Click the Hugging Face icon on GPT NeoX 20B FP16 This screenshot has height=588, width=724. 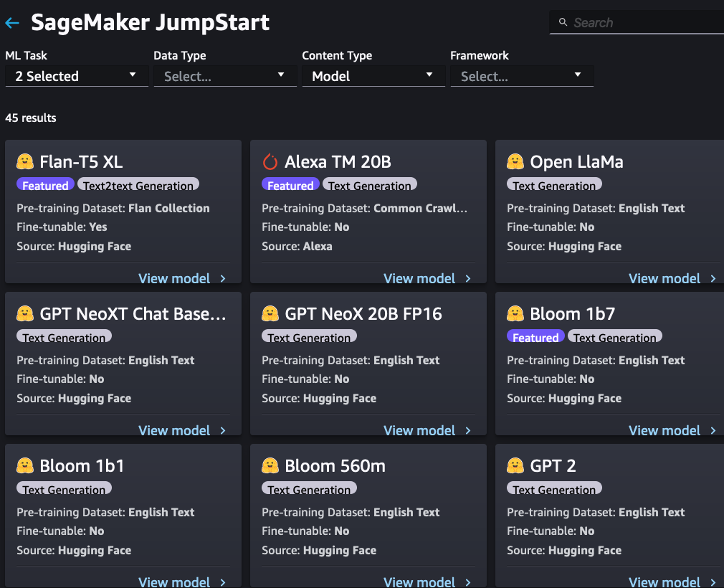[x=270, y=313]
